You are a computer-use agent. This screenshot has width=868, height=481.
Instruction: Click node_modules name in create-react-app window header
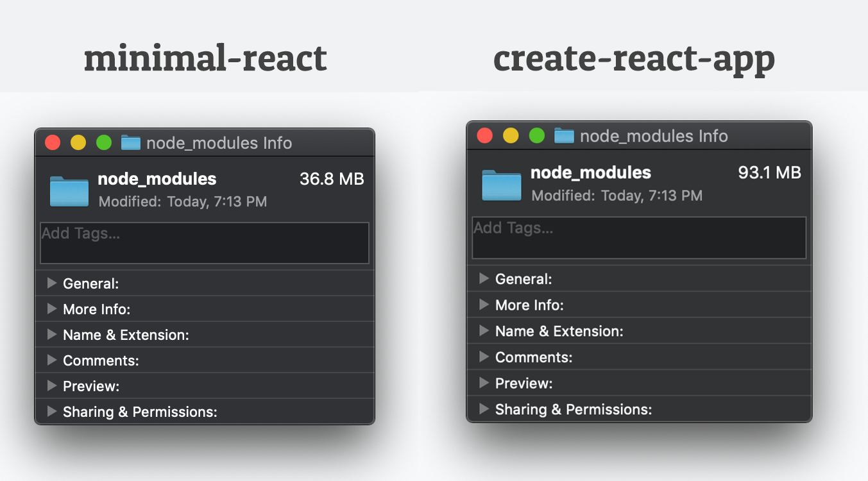pos(591,173)
